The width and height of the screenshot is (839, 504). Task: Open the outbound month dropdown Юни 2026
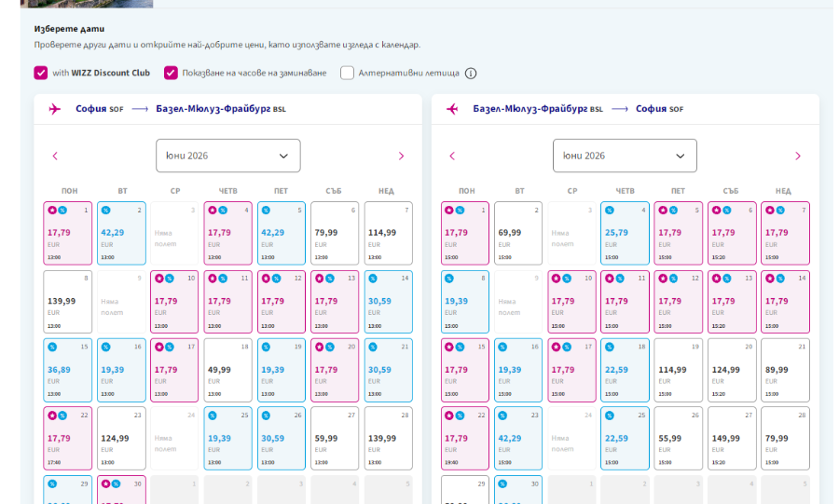pyautogui.click(x=228, y=156)
